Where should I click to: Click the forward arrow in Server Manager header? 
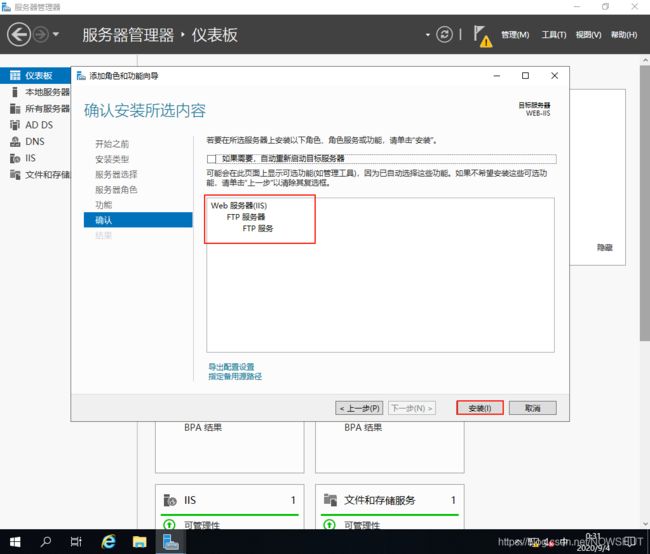click(41, 34)
